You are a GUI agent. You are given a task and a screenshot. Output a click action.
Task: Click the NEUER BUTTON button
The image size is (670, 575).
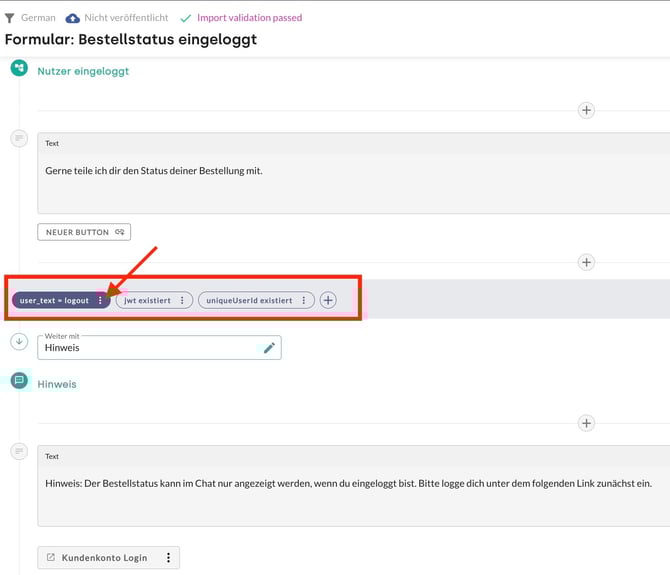[x=84, y=232]
